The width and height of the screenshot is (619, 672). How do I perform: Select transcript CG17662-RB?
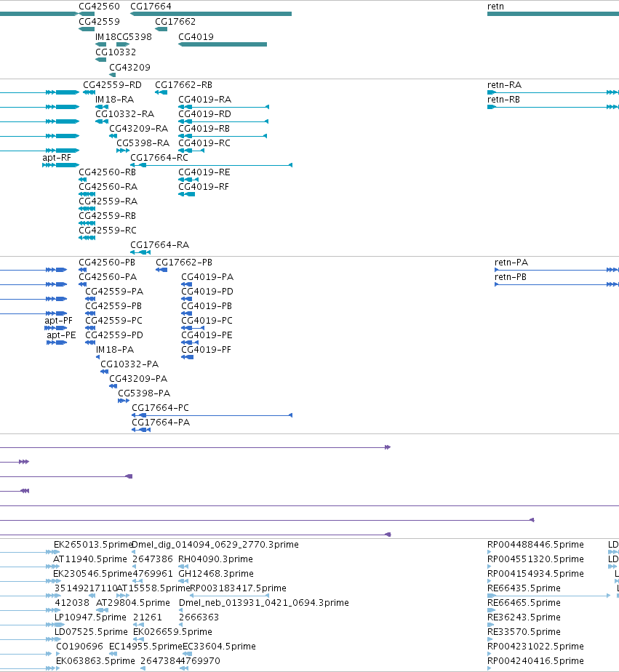pyautogui.click(x=183, y=85)
